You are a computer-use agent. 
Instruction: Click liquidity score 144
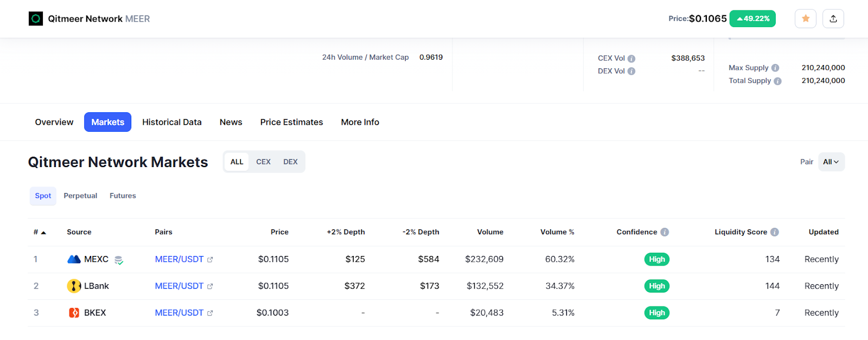point(773,286)
